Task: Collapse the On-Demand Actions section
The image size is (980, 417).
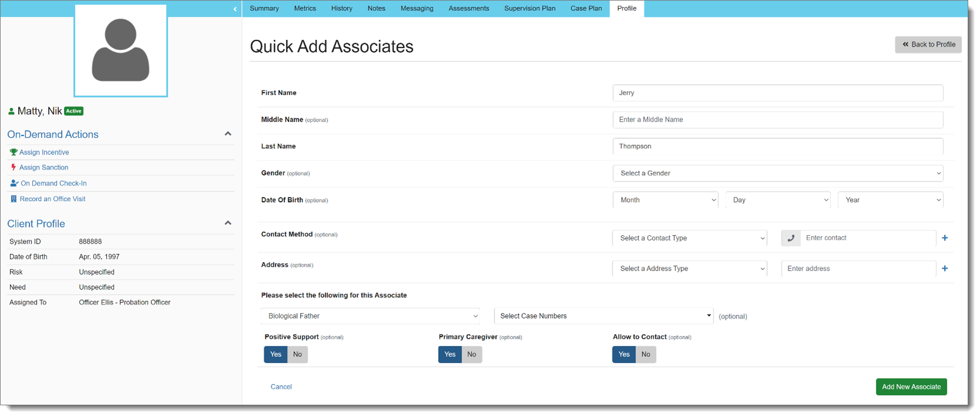Action: click(x=228, y=134)
